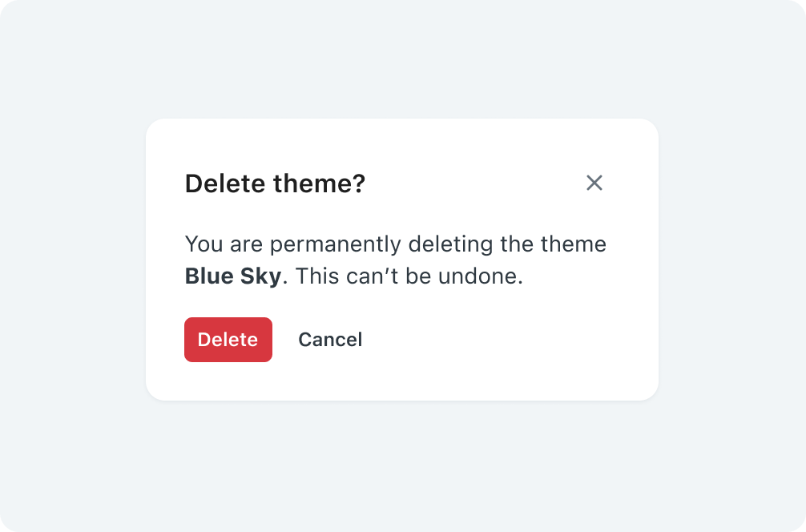This screenshot has height=532, width=806.
Task: Click the red Delete button
Action: pyautogui.click(x=228, y=340)
